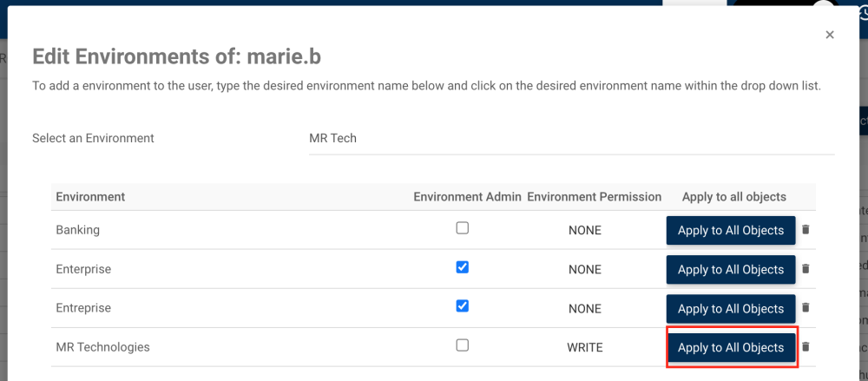
Task: Apply Entreprise permission to all objects
Action: pyautogui.click(x=731, y=309)
